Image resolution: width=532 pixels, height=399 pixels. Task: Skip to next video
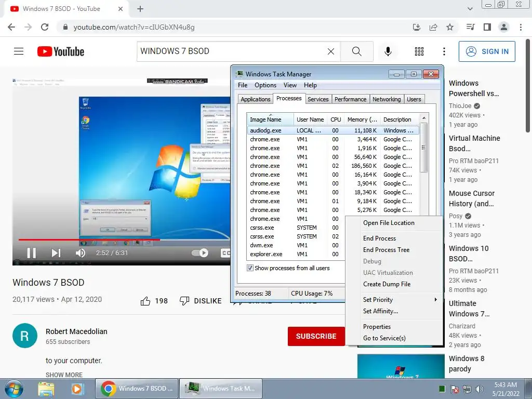coord(56,253)
